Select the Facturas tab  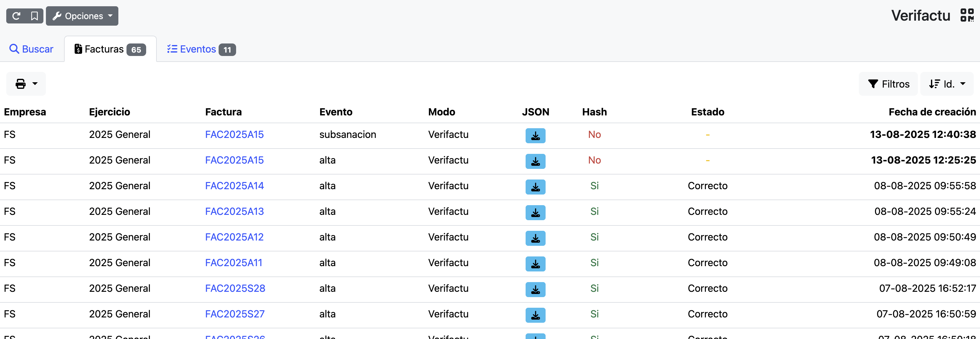tap(110, 49)
